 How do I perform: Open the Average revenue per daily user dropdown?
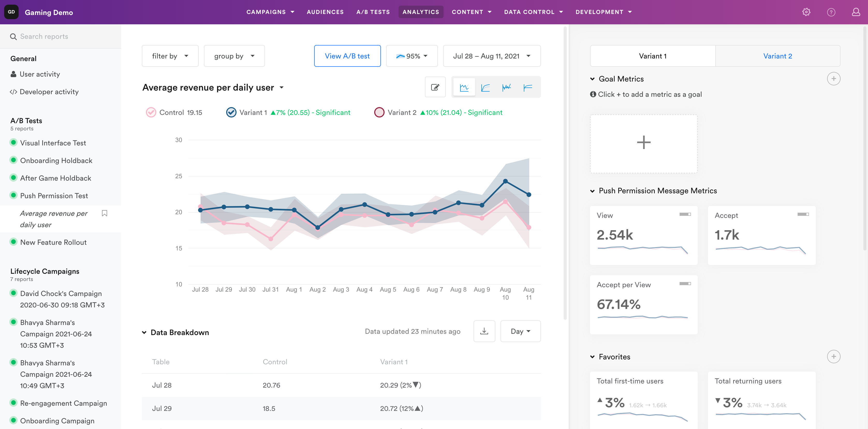tap(213, 88)
